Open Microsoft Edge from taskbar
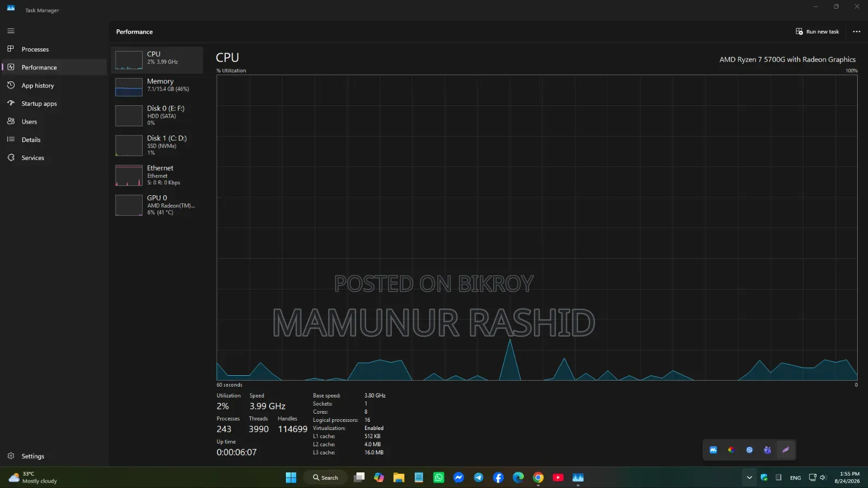 519,478
